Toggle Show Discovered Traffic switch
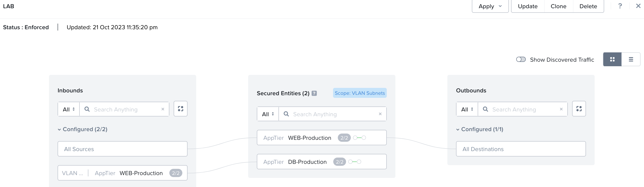The height and width of the screenshot is (187, 644). (x=521, y=60)
